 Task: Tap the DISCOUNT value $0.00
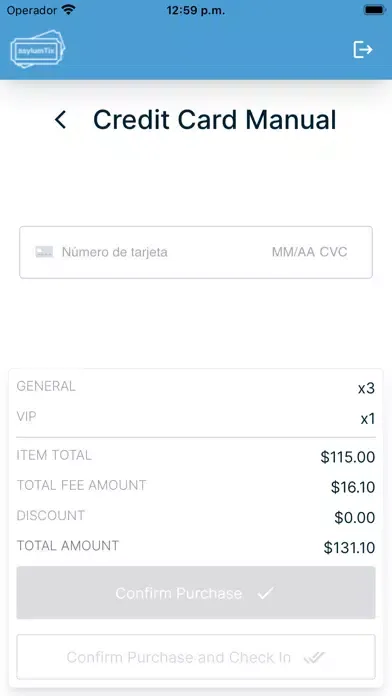click(x=355, y=518)
